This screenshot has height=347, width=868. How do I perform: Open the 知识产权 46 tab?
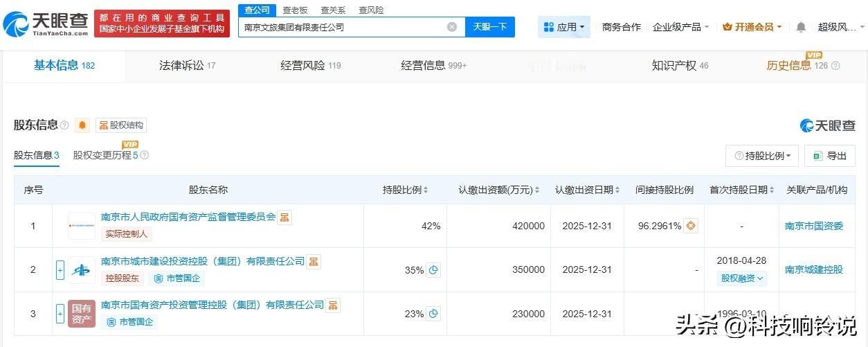coord(680,65)
